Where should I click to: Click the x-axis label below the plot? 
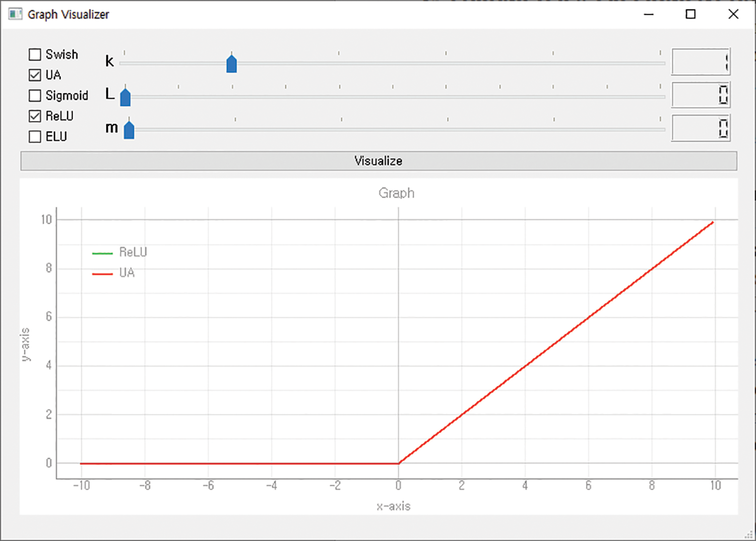click(x=393, y=506)
